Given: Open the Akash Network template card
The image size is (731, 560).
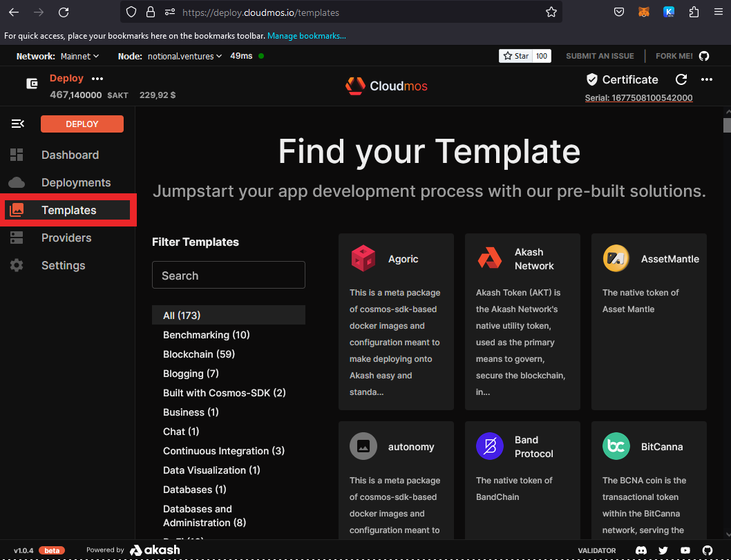Looking at the screenshot, I should click(522, 321).
